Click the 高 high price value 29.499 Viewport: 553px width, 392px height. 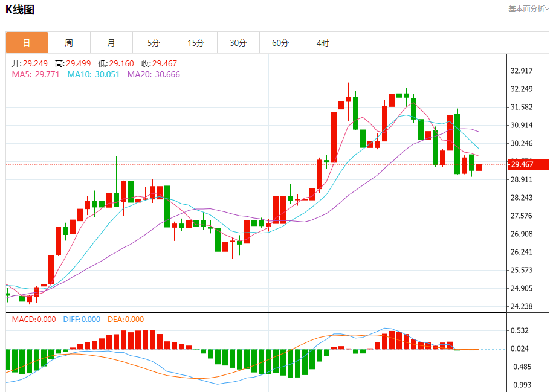[78, 63]
